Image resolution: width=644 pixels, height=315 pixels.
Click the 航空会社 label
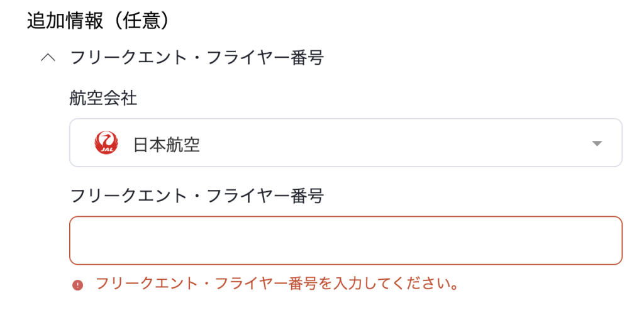(103, 97)
